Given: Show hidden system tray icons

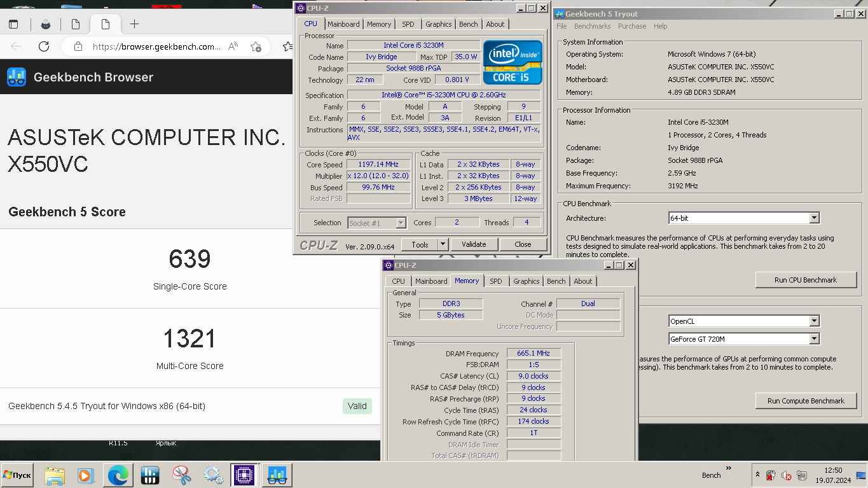Looking at the screenshot, I should click(x=757, y=475).
